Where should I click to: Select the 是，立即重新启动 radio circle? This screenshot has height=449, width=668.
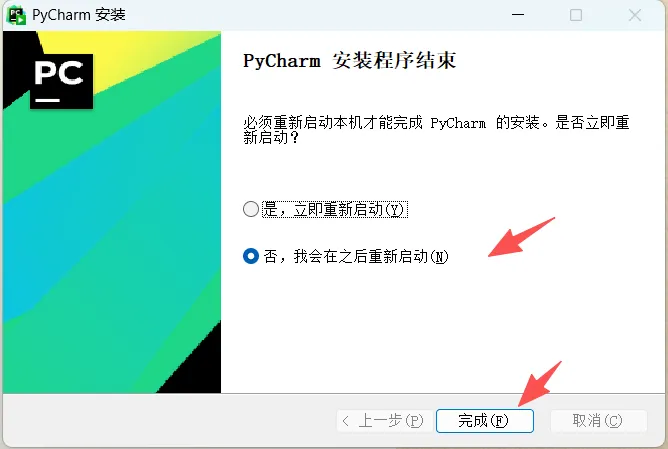click(251, 209)
